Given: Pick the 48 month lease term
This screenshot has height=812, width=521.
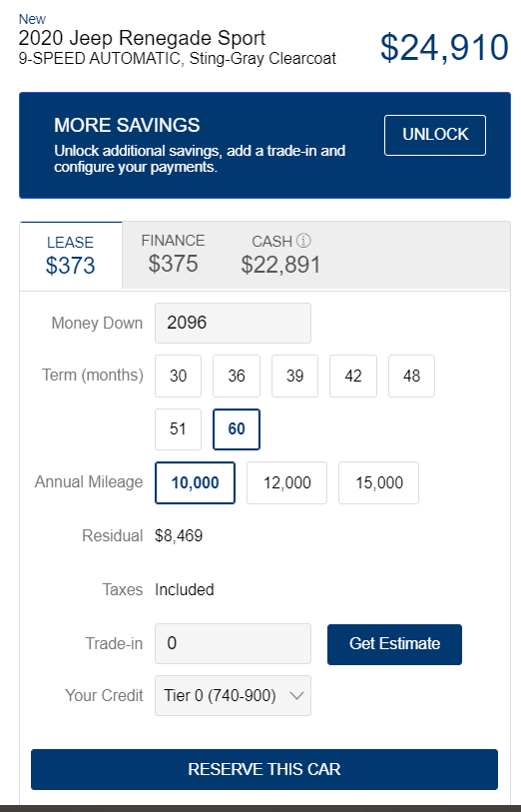Looking at the screenshot, I should point(412,376).
